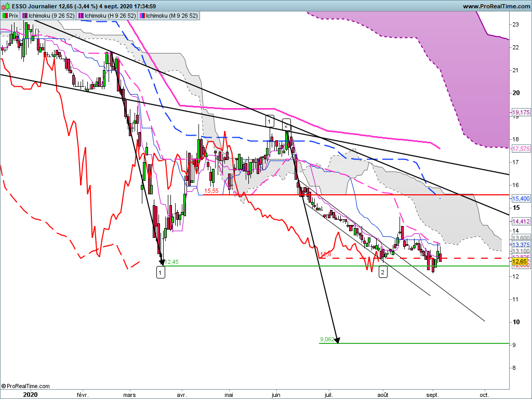Open Ichimoku (H 9 26 52) indicator tab
The height and width of the screenshot is (399, 532).
[107, 16]
